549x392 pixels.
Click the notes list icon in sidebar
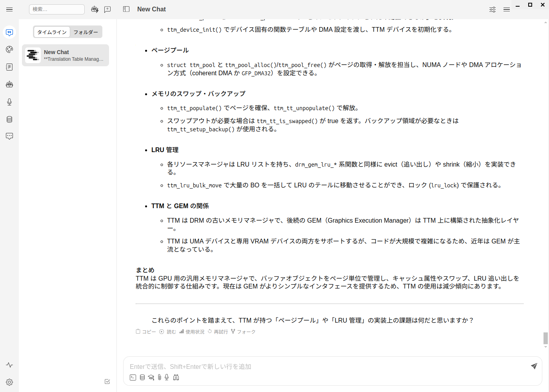[x=9, y=67]
